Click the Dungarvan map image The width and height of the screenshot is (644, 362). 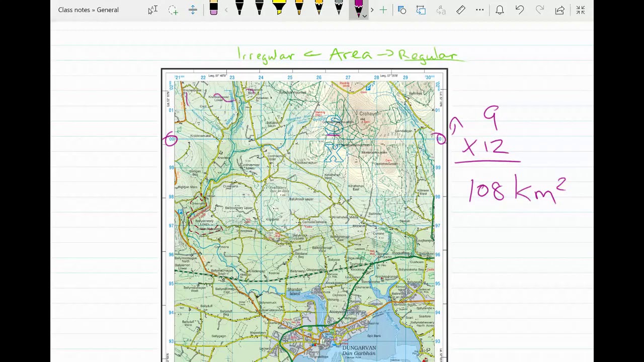click(x=304, y=215)
